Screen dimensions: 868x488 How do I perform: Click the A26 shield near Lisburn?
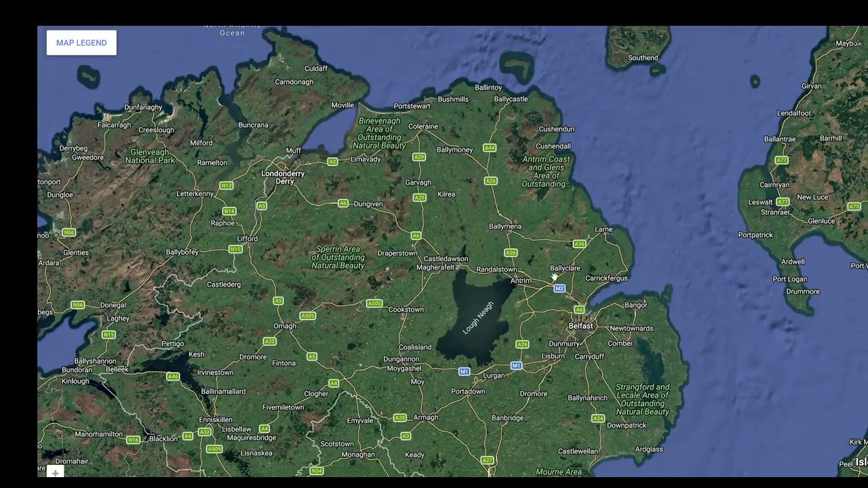tap(522, 344)
